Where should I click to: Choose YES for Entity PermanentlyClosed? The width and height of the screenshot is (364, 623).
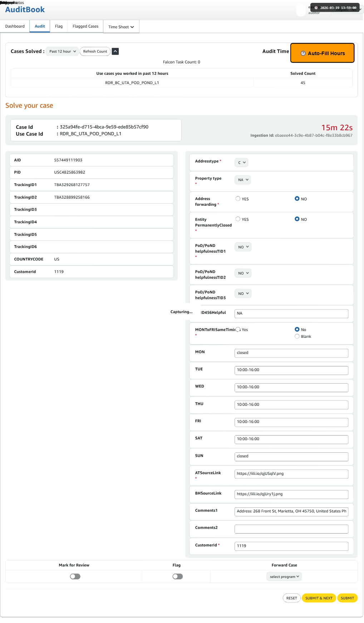coord(238,219)
